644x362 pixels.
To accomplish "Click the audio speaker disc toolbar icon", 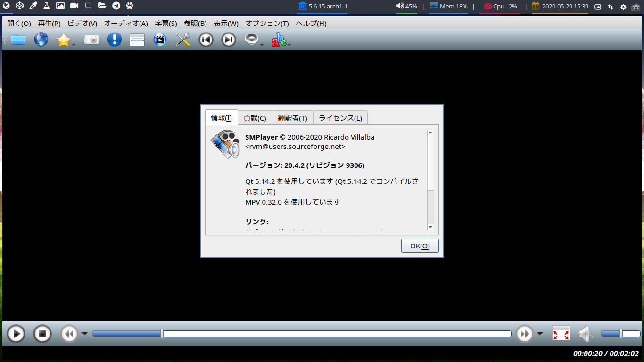I will tap(252, 40).
